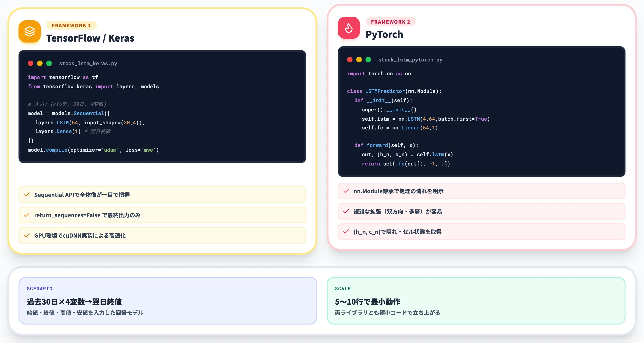Click the yellow dot in stock_lstm_keras.py window
This screenshot has height=343, width=644.
pos(40,64)
